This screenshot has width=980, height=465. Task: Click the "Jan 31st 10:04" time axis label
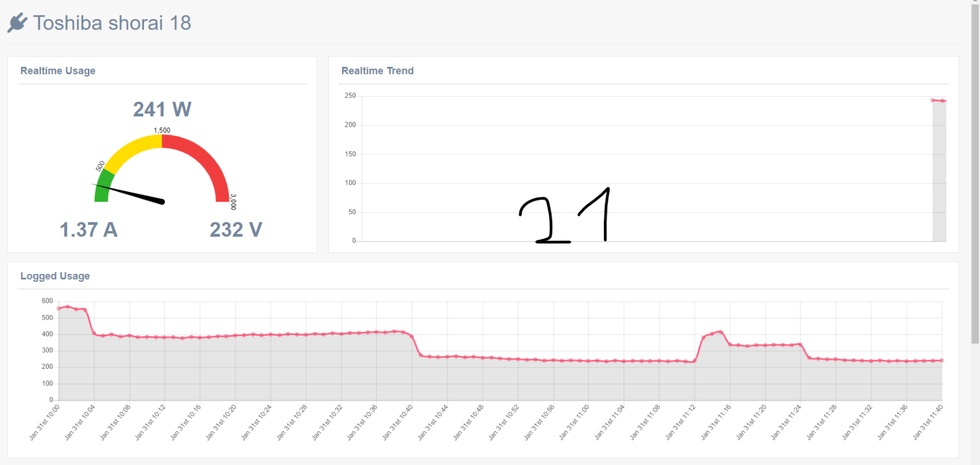[x=80, y=422]
